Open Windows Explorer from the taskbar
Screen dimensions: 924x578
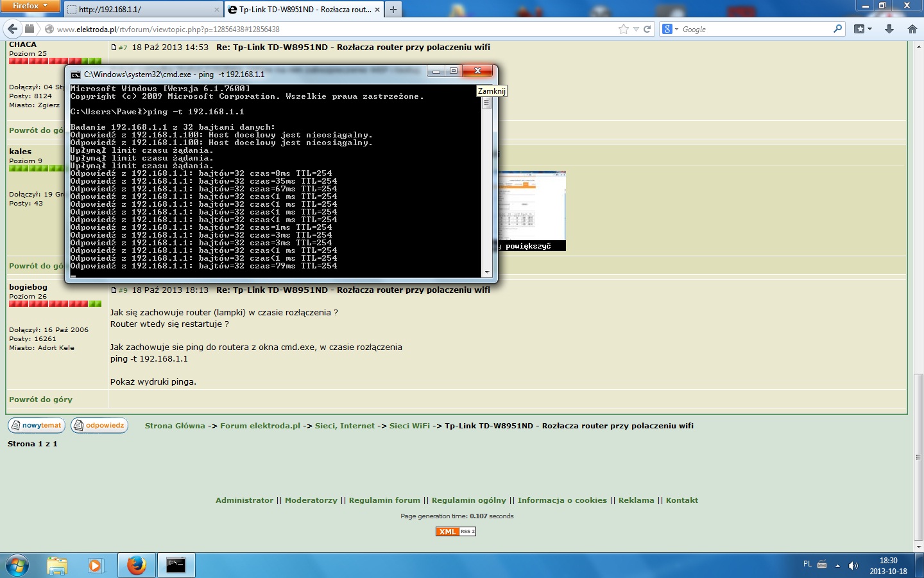(x=57, y=565)
